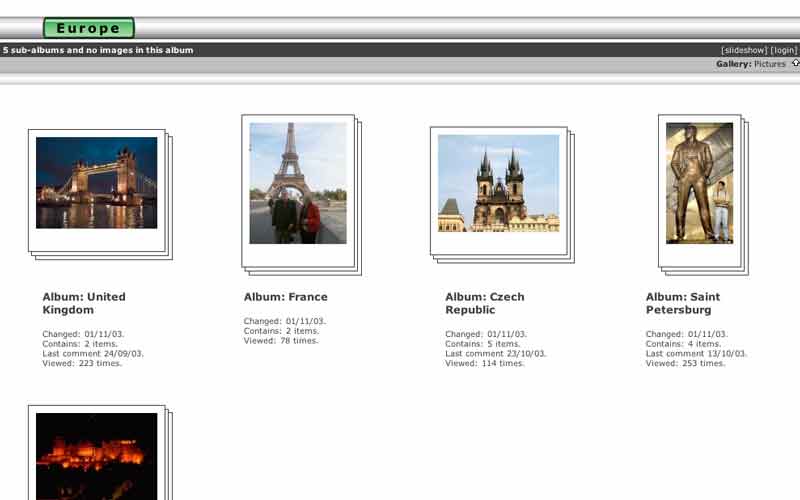Image resolution: width=800 pixels, height=500 pixels.
Task: Click the 'Album: Czech Republic' title
Action: pos(485,303)
